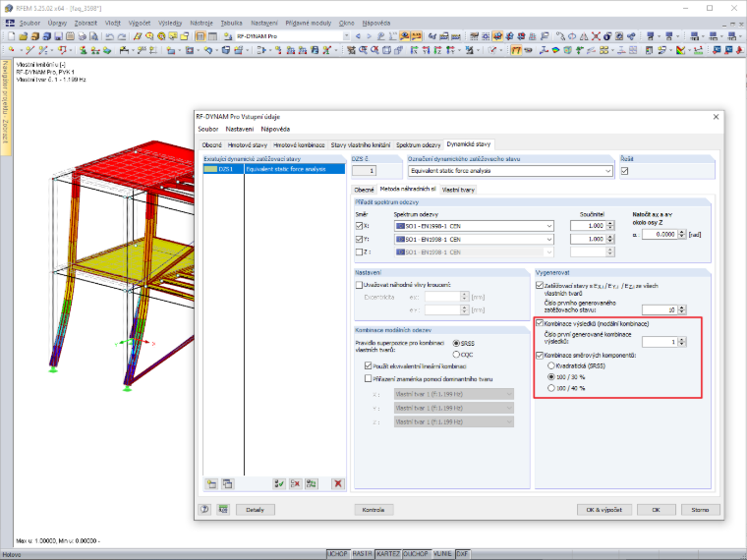Check 'Přiřazení znaménka pomocí dominantního tvaru'
This screenshot has width=747, height=560.
click(x=368, y=378)
